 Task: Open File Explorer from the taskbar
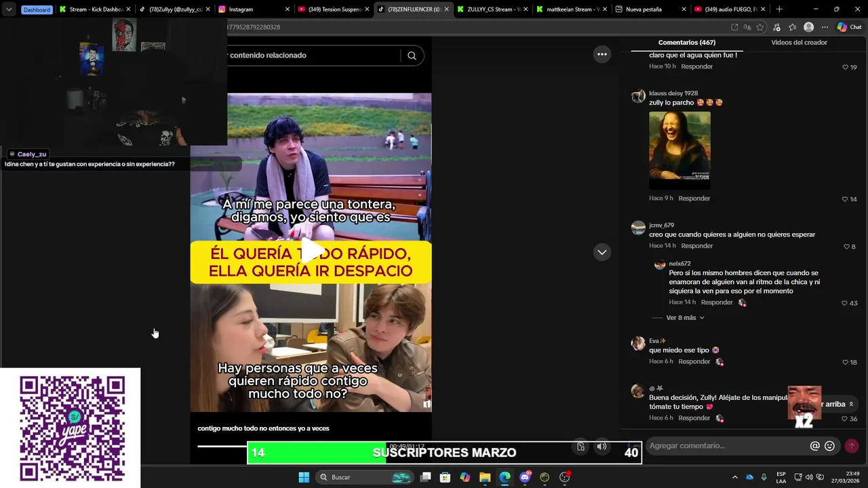tap(485, 477)
